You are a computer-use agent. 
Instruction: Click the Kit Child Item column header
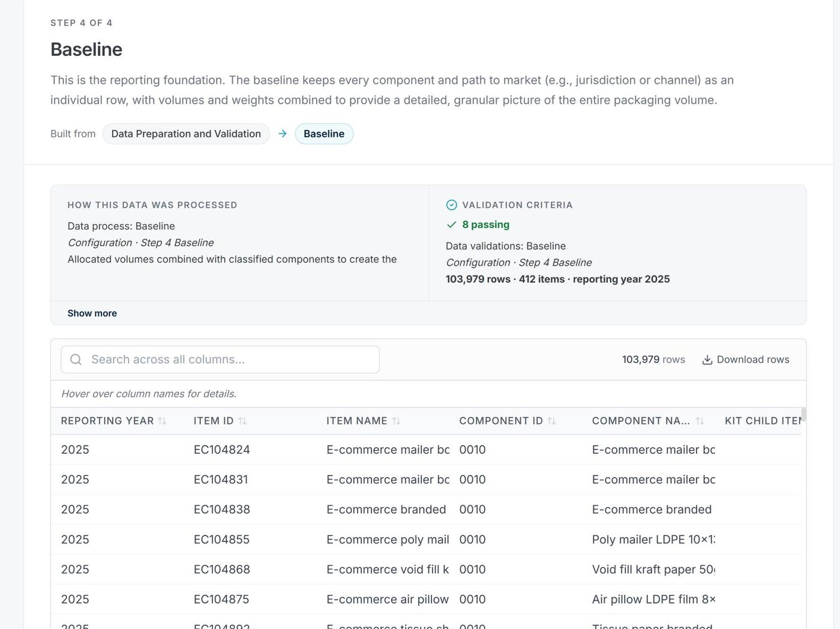click(763, 421)
